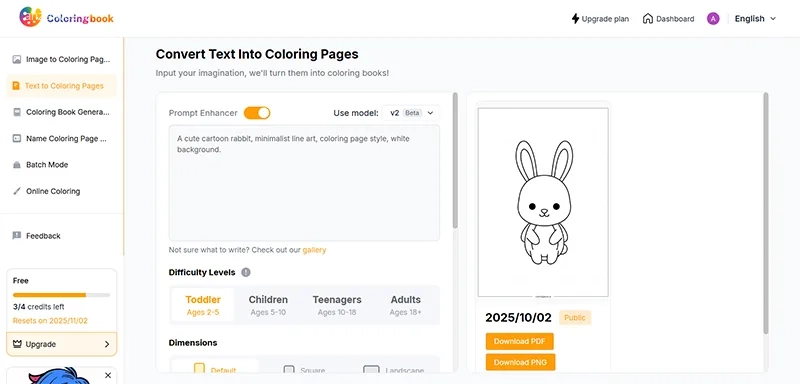
Task: Click the Image to Coloring Pages icon
Action: (x=17, y=59)
